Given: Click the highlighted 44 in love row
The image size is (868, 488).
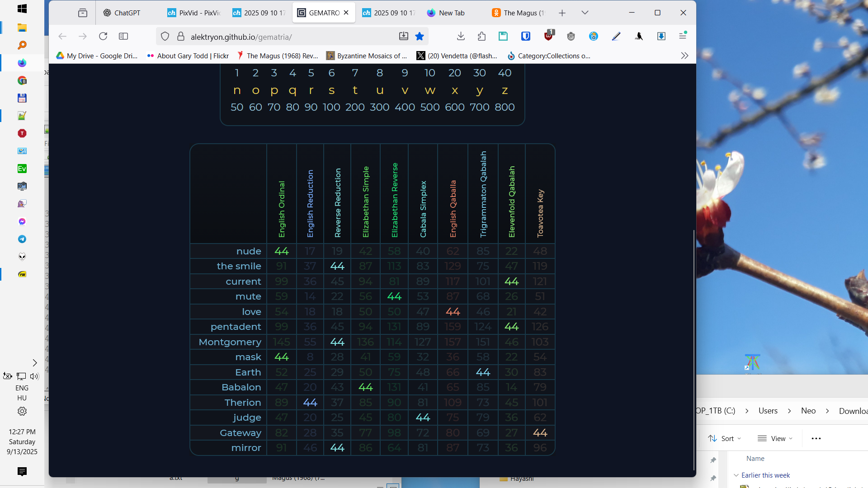Looking at the screenshot, I should click(453, 311).
